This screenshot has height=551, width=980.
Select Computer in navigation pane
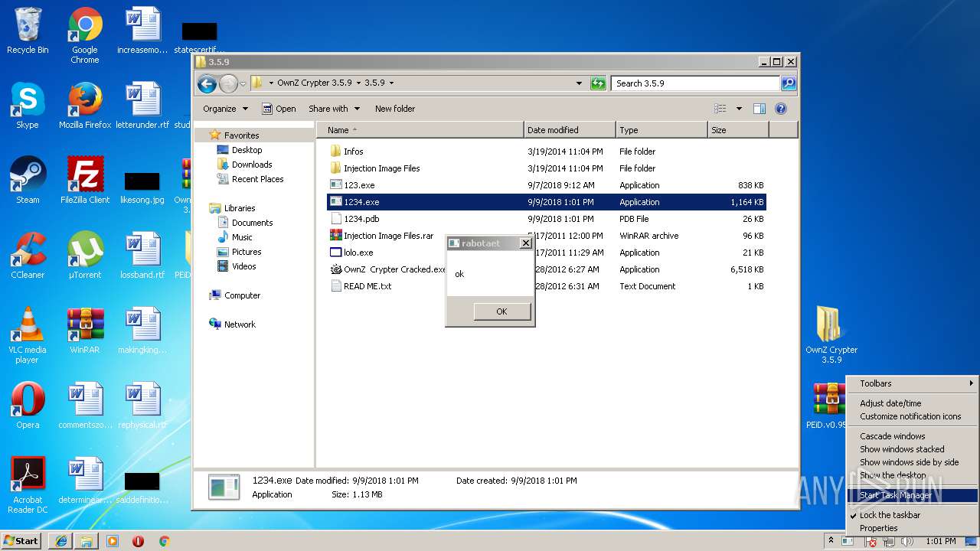tap(242, 295)
